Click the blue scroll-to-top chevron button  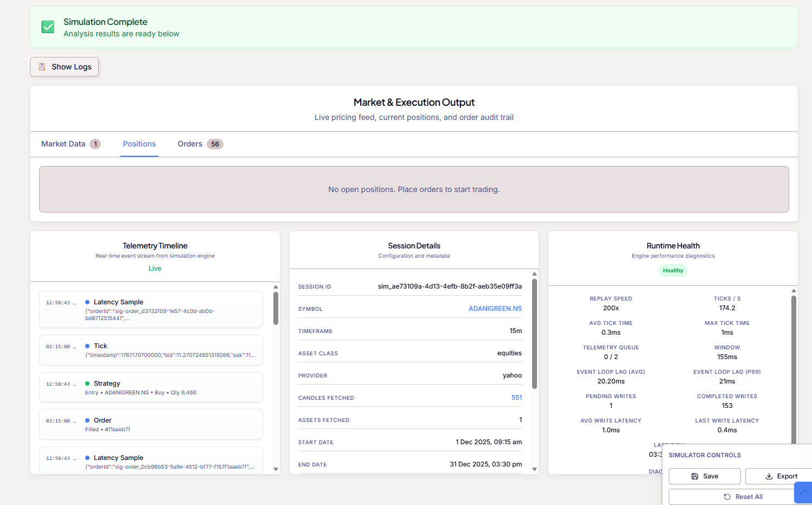pos(804,493)
